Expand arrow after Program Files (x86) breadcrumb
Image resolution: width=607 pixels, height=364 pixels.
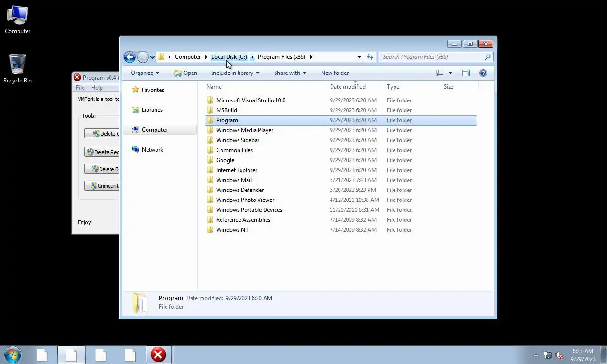pos(311,57)
